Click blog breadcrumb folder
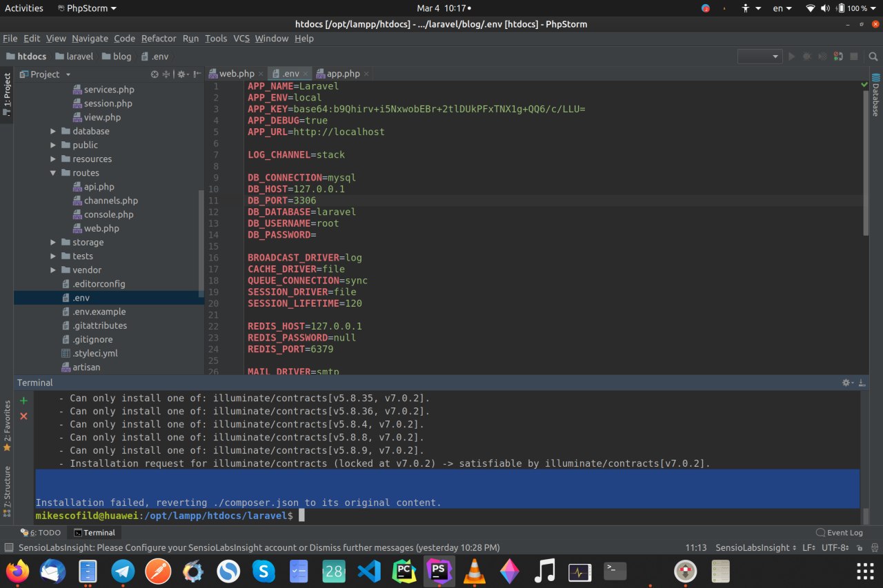This screenshot has height=588, width=883. coord(117,57)
